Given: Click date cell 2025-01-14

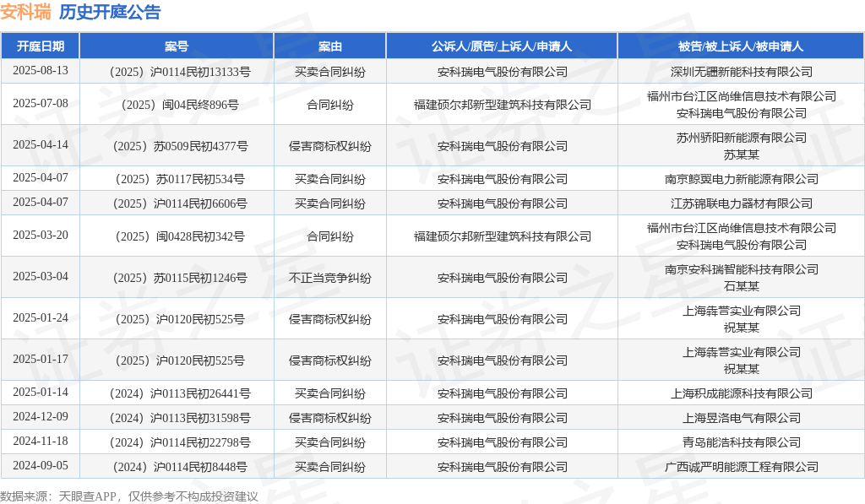Looking at the screenshot, I should pyautogui.click(x=41, y=393).
